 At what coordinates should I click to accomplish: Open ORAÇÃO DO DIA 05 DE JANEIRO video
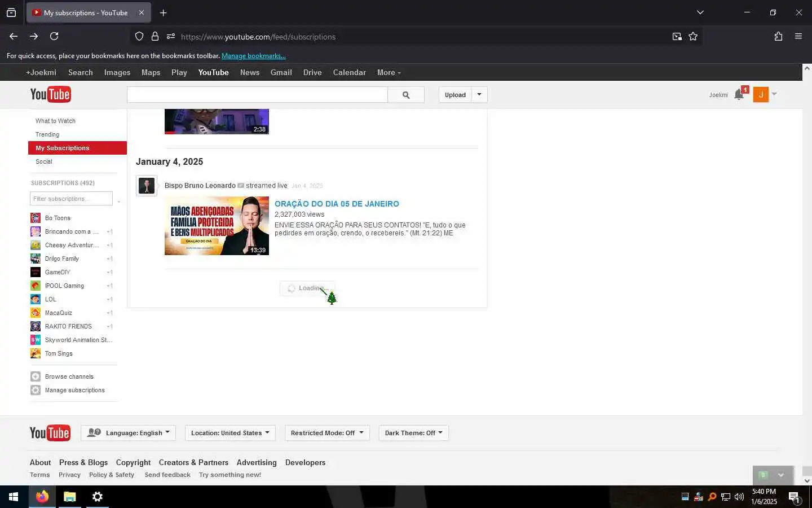click(337, 204)
